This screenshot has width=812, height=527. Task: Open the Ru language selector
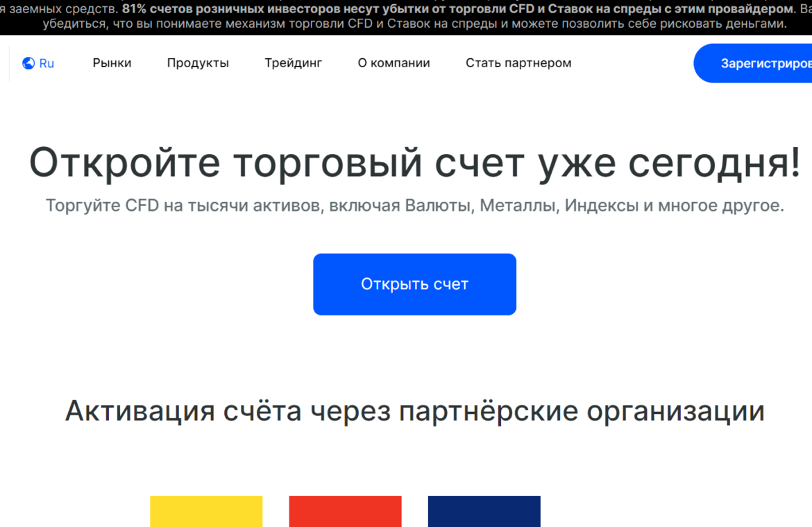tap(46, 64)
